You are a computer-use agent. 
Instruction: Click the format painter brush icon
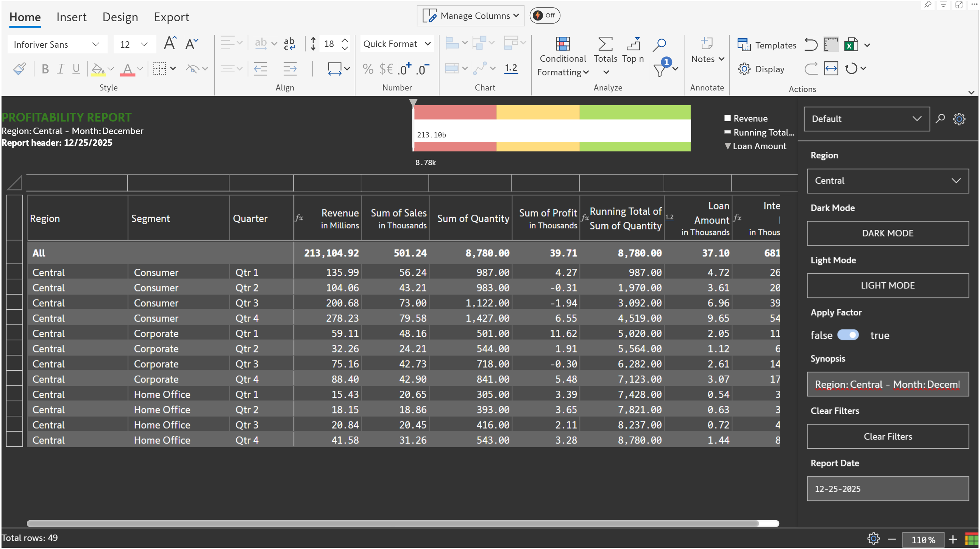coord(19,69)
